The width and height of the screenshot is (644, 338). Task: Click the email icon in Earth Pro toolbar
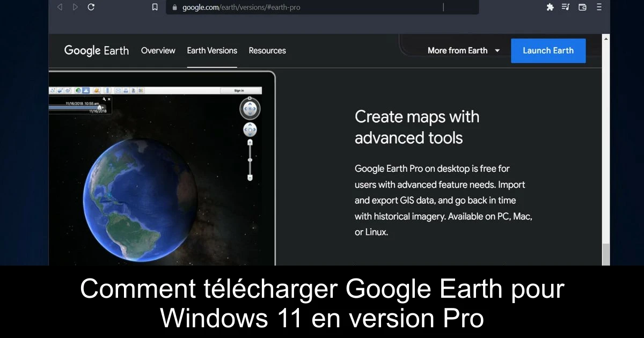(x=118, y=90)
